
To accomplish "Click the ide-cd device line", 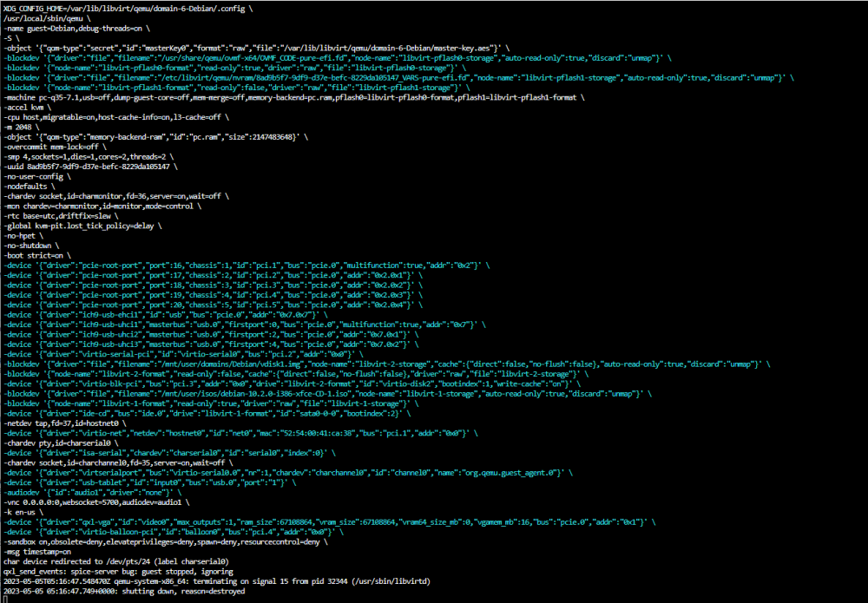I will (207, 414).
